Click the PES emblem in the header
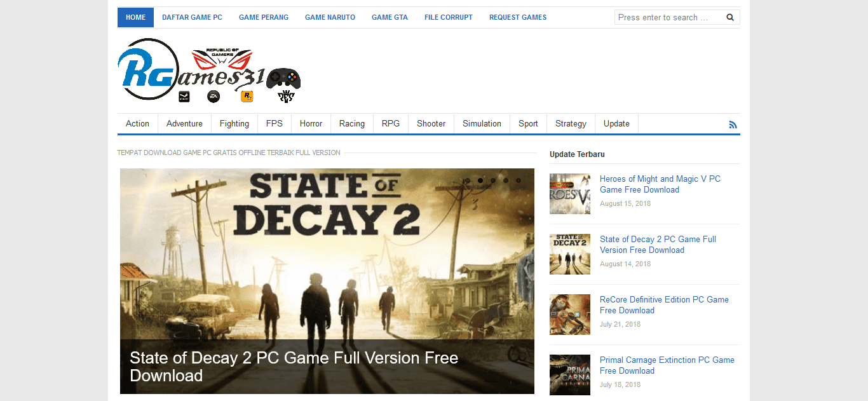Image resolution: width=868 pixels, height=401 pixels. [x=287, y=96]
